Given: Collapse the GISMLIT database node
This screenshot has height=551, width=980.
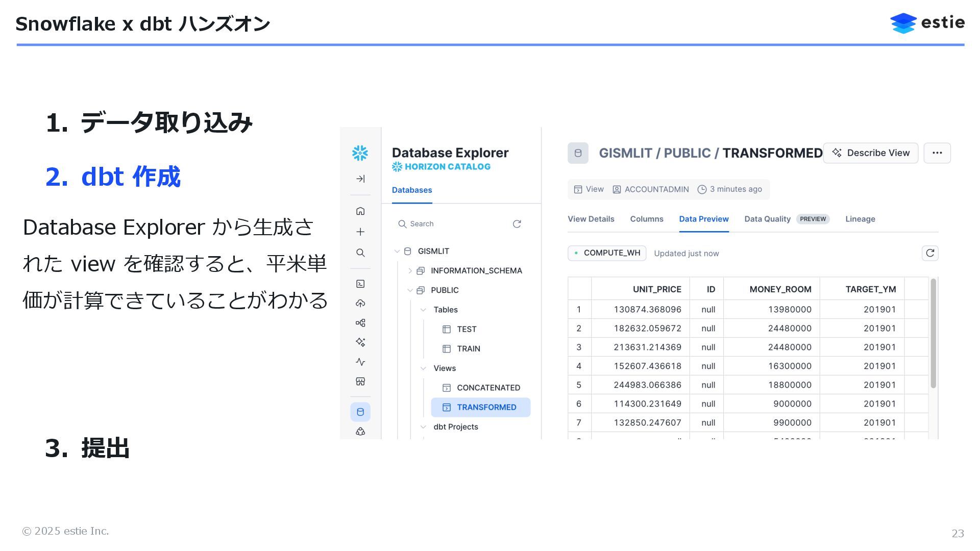Looking at the screenshot, I should tap(397, 251).
